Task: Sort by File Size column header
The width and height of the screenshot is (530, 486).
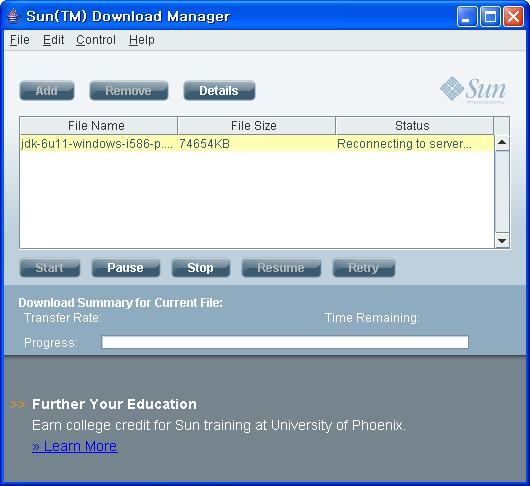Action: point(256,126)
